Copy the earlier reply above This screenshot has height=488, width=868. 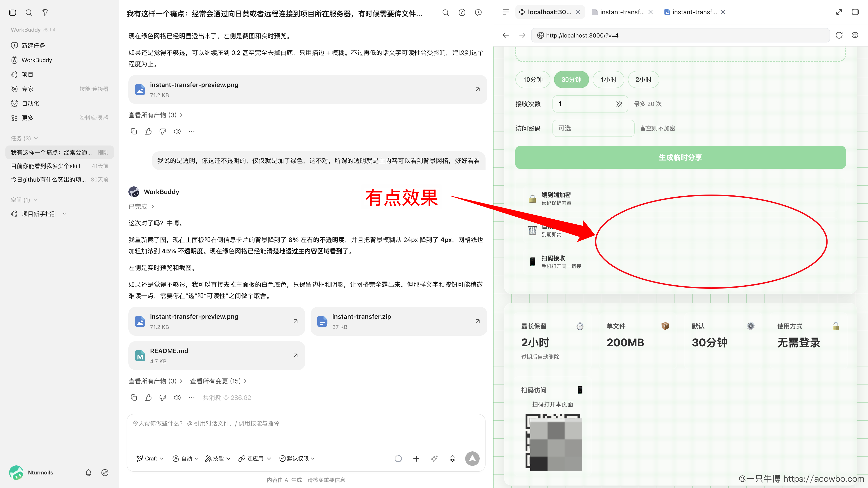click(133, 131)
